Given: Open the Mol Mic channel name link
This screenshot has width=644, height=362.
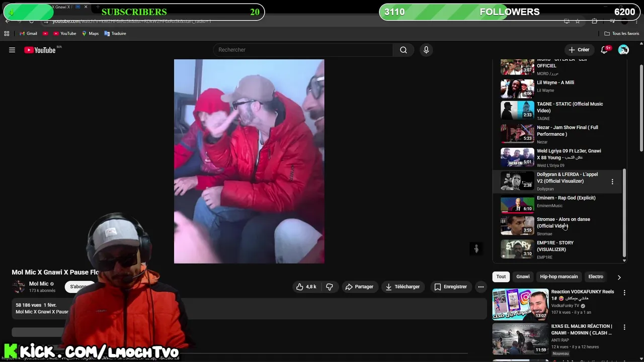Looking at the screenshot, I should point(39,284).
